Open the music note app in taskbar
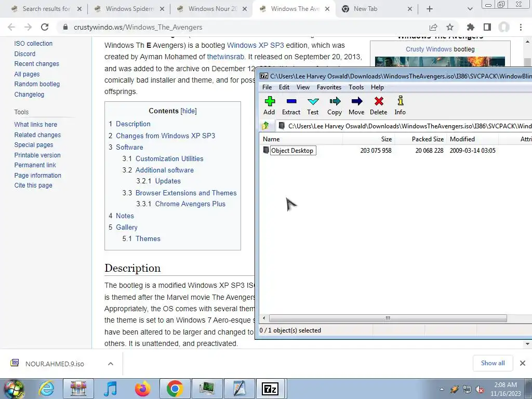 point(110,389)
